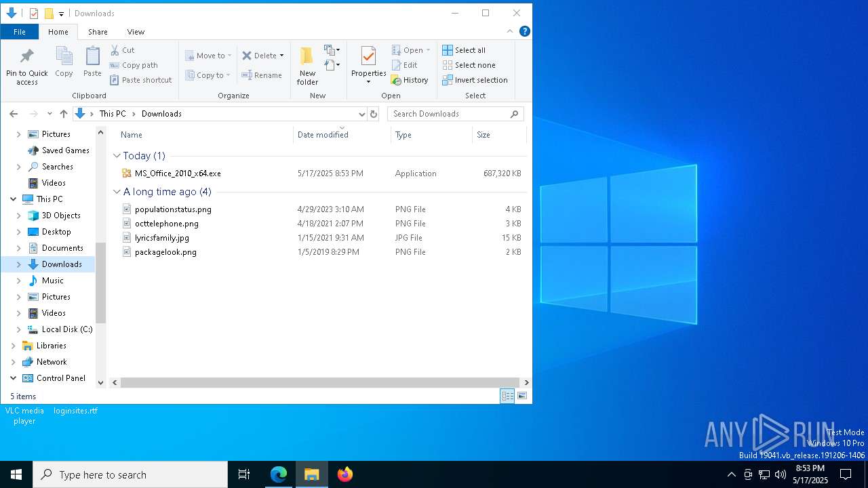The image size is (868, 488).
Task: Switch to the View ribbon tab
Action: 136,32
